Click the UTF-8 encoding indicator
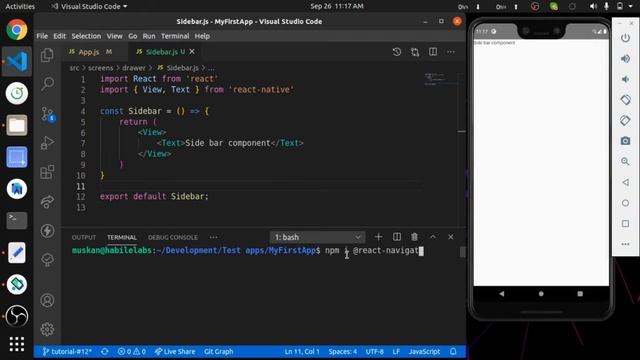640x360 pixels. [374, 351]
